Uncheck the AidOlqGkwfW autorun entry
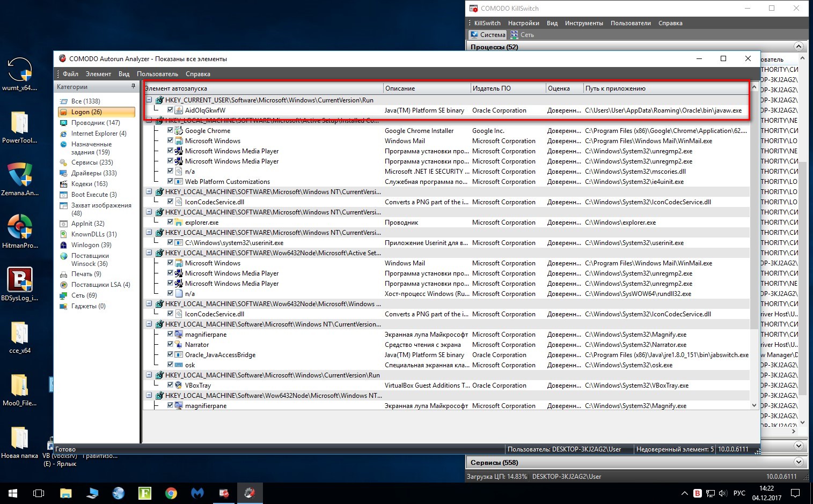 click(x=170, y=110)
